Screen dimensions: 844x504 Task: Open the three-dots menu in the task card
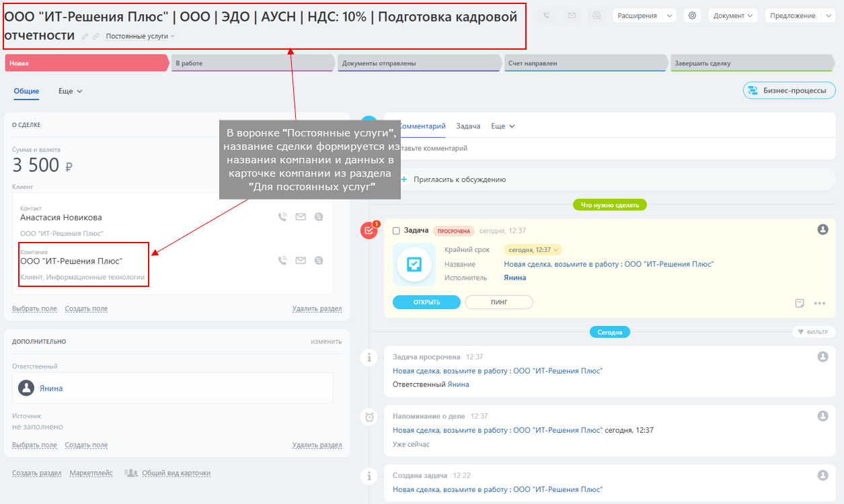coord(819,303)
